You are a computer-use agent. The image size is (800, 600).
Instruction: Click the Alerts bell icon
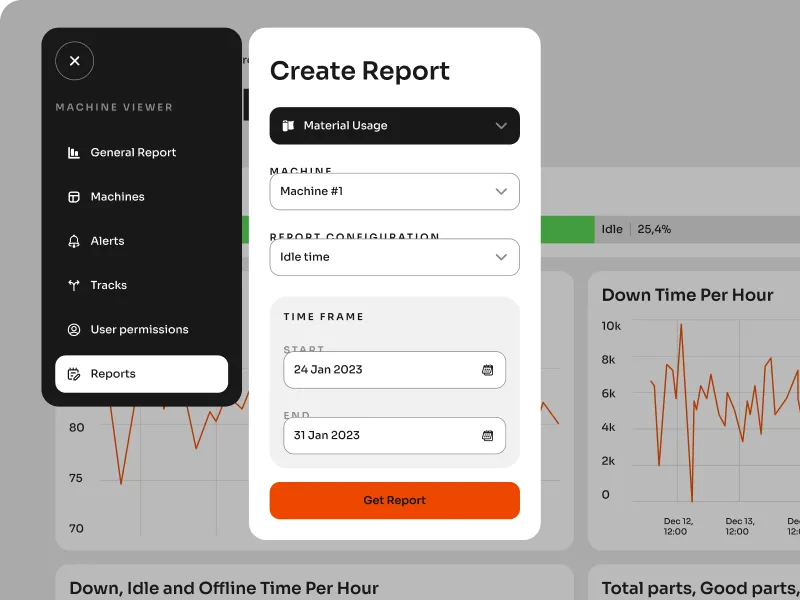74,241
